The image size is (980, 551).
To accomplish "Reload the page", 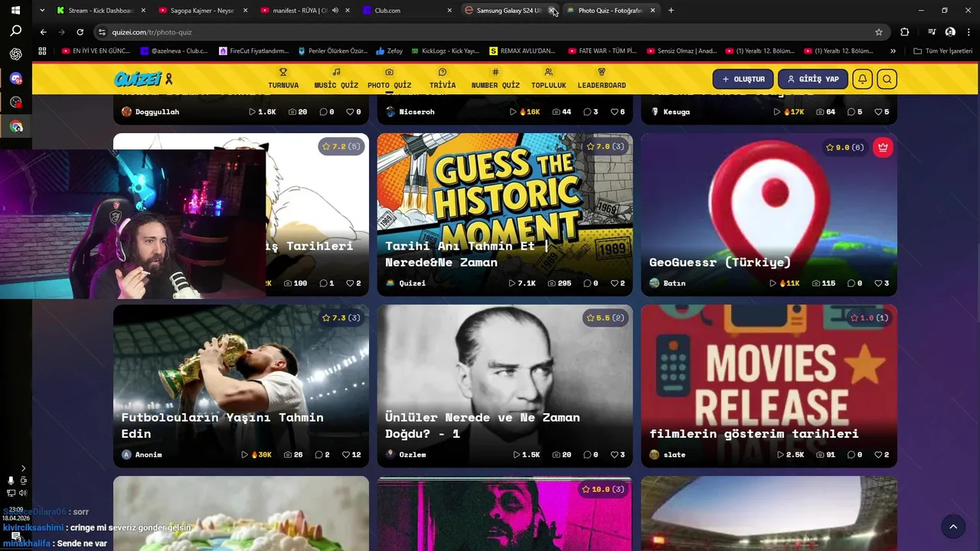I will click(x=80, y=32).
